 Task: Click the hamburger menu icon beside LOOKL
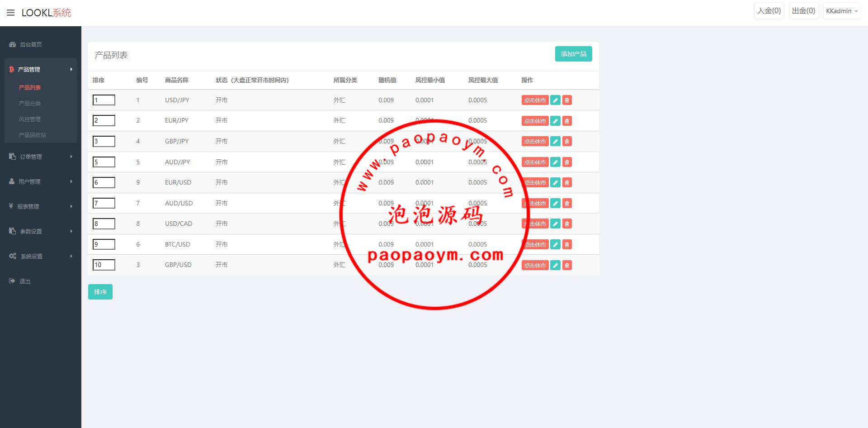[x=10, y=13]
